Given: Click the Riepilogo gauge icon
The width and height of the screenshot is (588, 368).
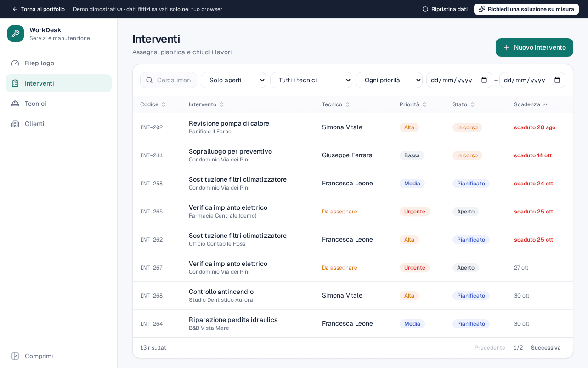Looking at the screenshot, I should (x=15, y=63).
